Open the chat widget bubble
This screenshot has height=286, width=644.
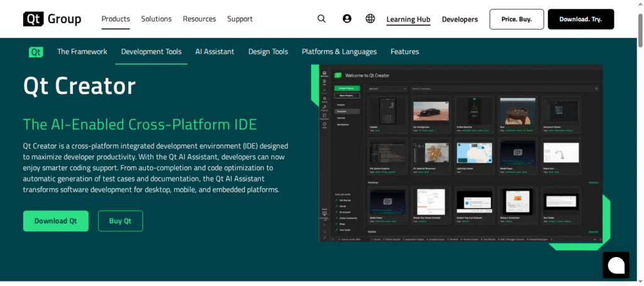click(616, 265)
